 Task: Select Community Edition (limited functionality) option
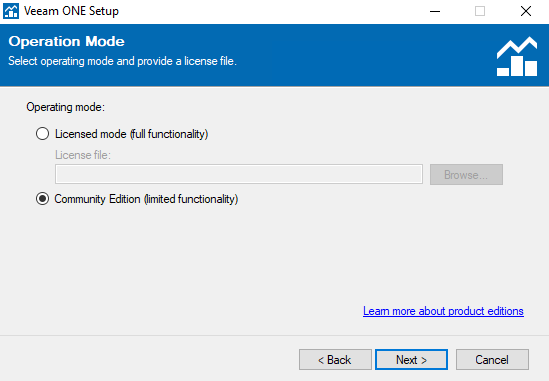42,199
